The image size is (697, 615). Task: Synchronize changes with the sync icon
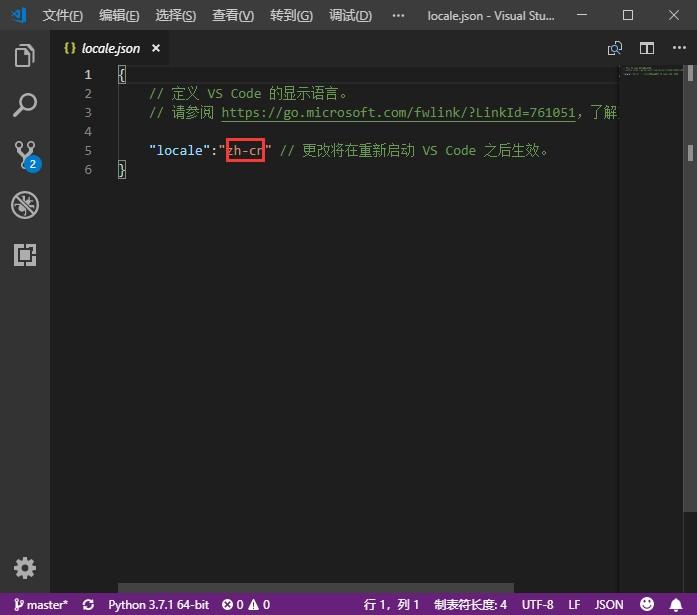88,605
